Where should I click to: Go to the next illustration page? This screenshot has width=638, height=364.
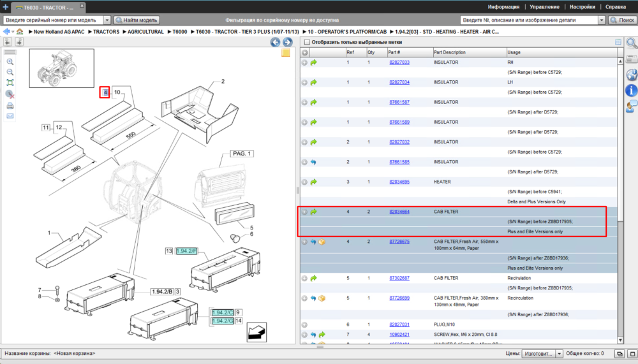[288, 42]
